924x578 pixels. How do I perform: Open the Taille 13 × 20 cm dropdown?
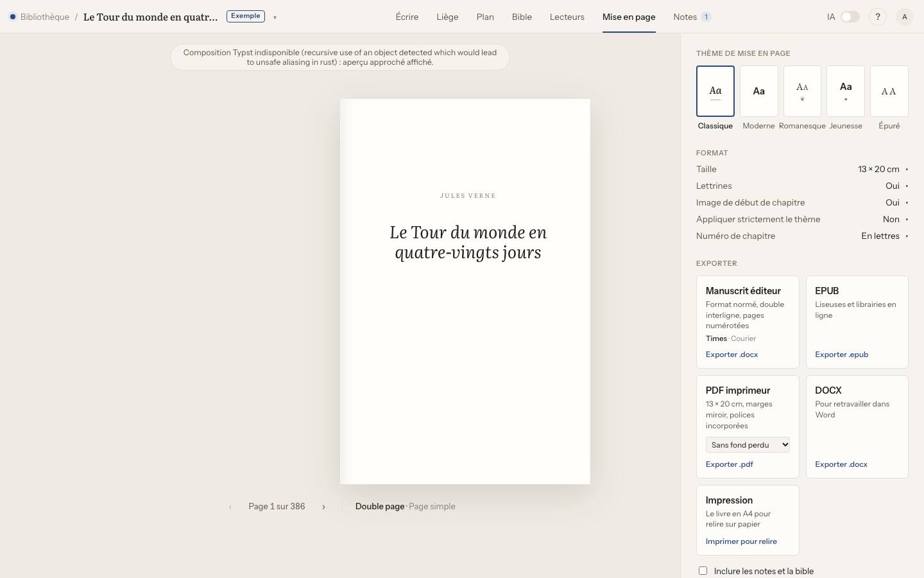(883, 169)
